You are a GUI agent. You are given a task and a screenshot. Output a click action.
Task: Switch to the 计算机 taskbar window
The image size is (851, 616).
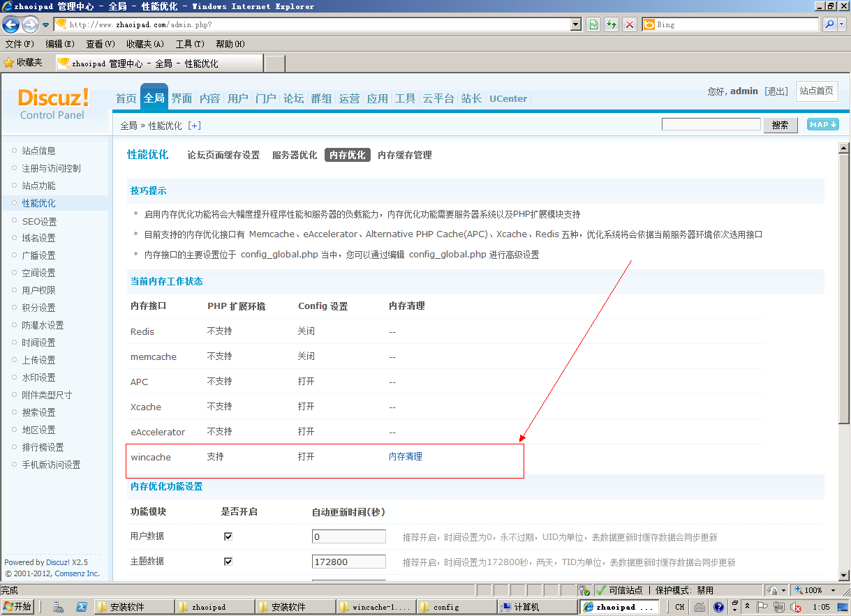(x=538, y=607)
